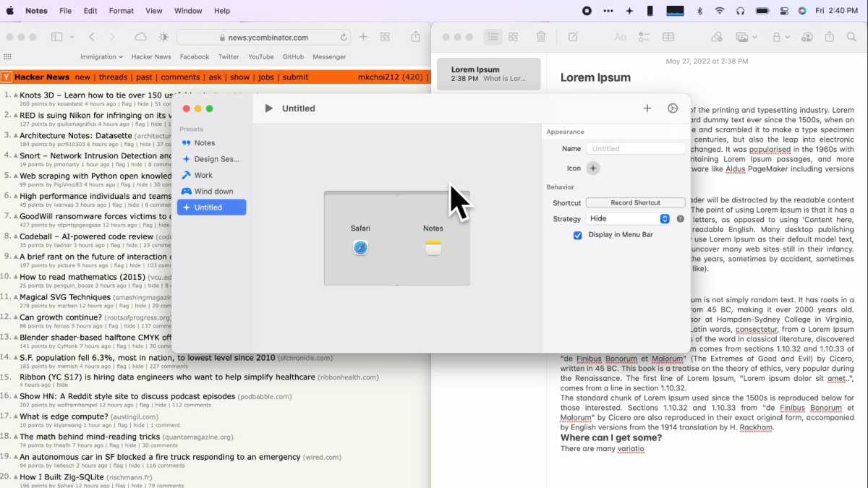Go back in Safari
The width and height of the screenshot is (868, 488).
(92, 37)
